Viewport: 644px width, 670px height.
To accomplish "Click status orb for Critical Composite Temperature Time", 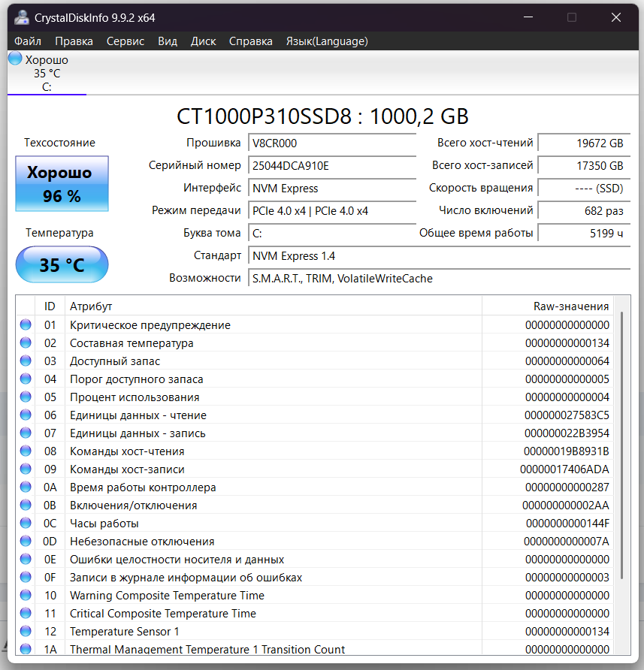I will point(26,613).
